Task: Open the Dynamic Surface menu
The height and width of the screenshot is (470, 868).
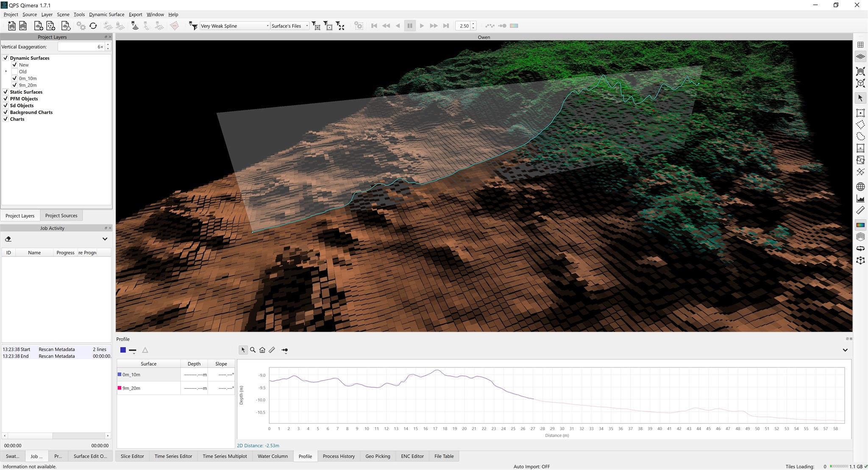Action: pos(106,14)
